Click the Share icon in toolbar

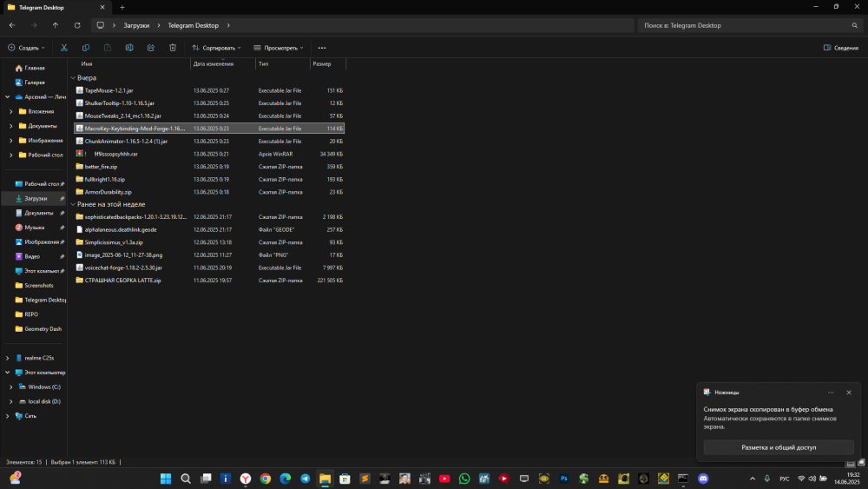(150, 48)
